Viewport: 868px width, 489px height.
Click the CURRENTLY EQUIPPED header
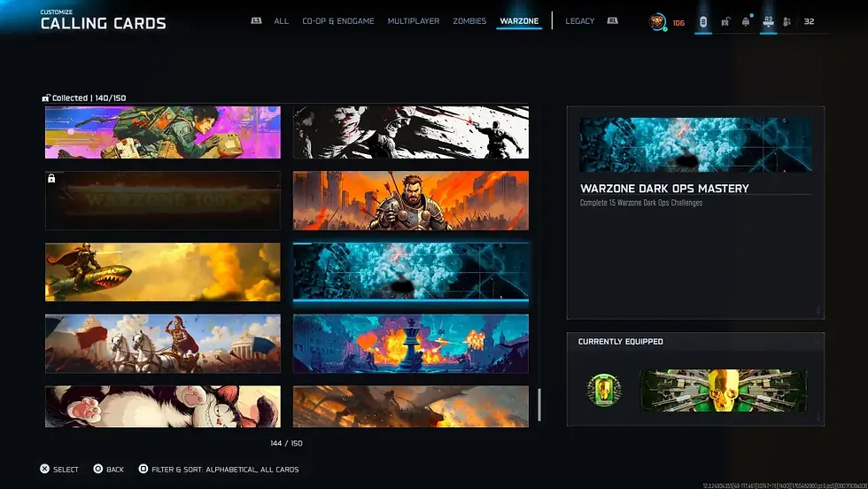[x=621, y=342]
